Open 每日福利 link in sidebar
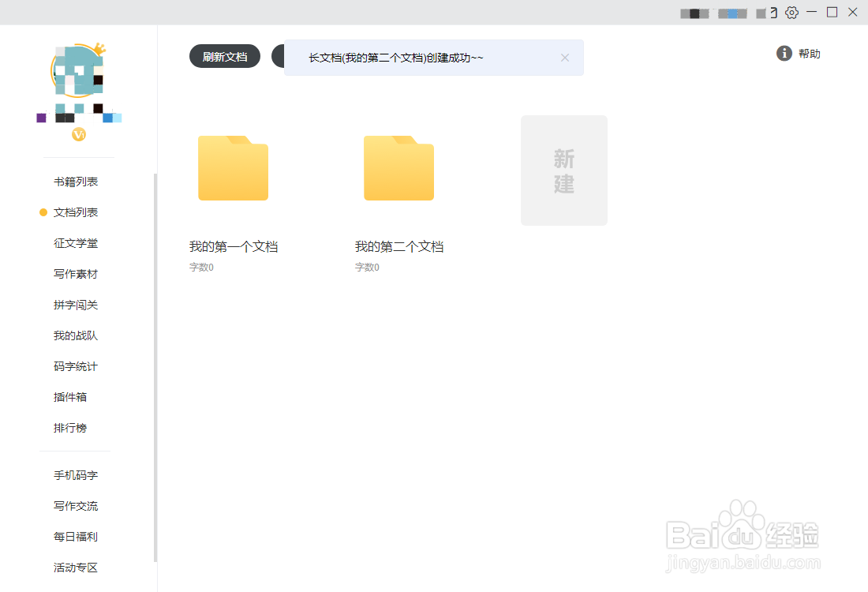This screenshot has height=592, width=868. pos(75,536)
